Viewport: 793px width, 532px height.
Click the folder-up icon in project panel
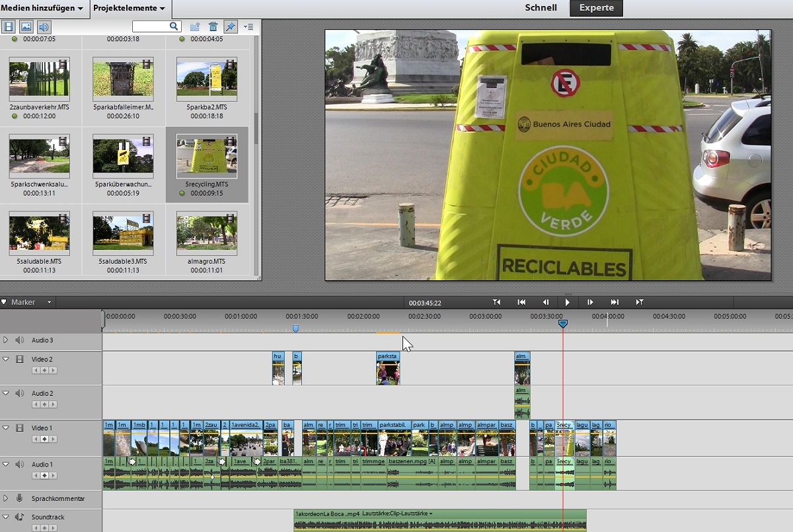(195, 27)
